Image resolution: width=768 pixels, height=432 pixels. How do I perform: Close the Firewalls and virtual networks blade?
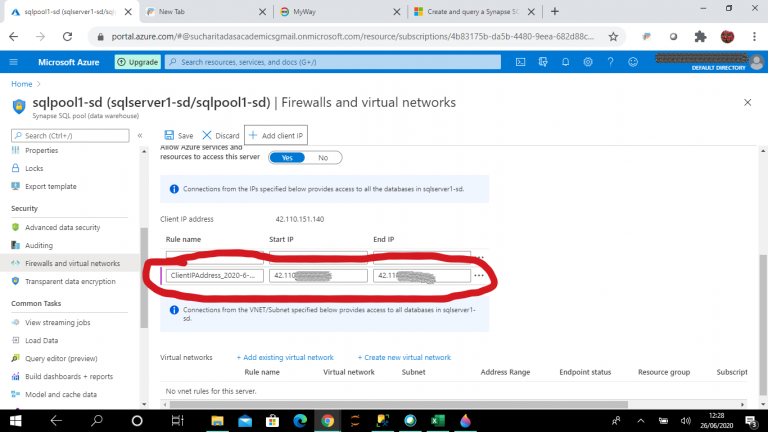[747, 102]
